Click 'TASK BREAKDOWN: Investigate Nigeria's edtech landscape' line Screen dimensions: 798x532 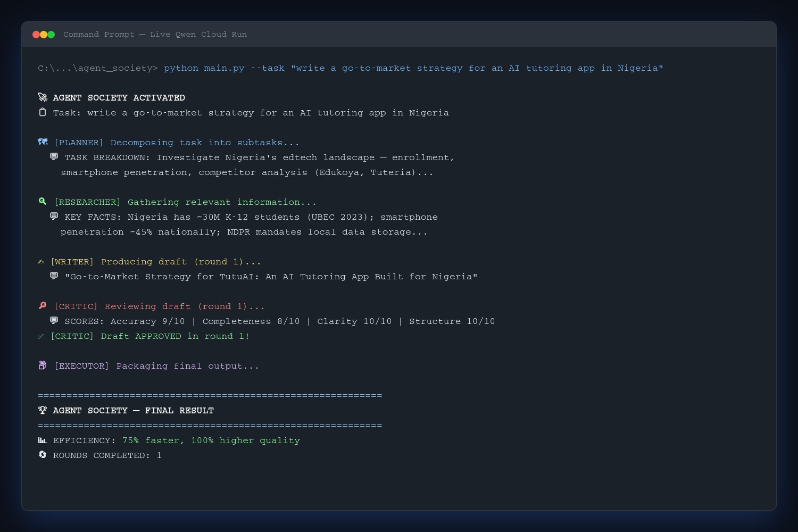point(260,157)
